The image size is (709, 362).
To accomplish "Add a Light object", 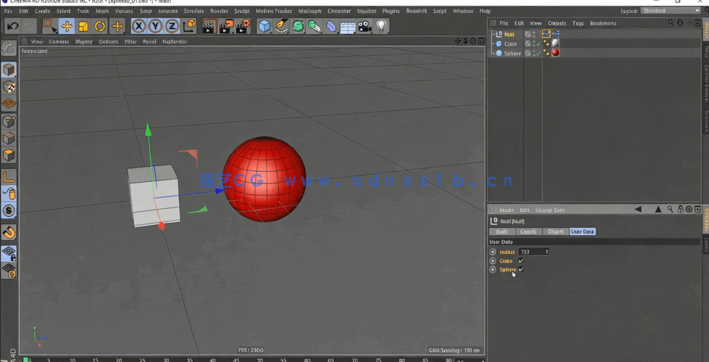I will [x=382, y=26].
